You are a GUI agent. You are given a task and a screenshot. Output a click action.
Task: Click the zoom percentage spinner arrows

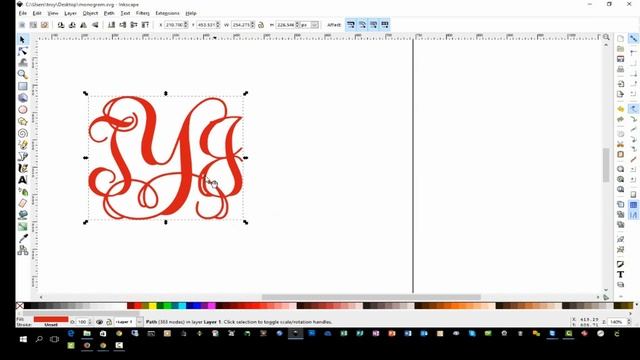click(x=629, y=322)
